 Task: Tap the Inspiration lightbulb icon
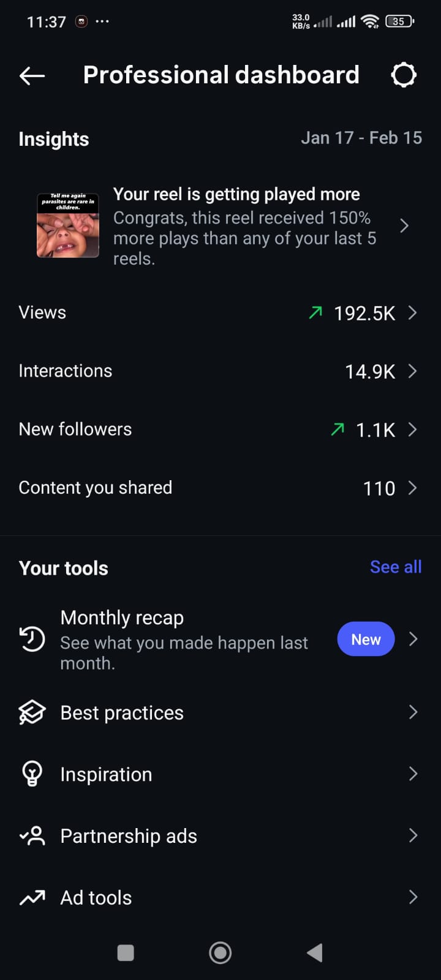[32, 774]
